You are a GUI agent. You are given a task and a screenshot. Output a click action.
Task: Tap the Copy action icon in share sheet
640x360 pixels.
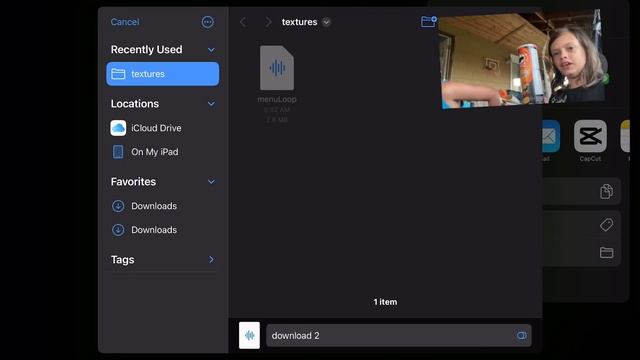607,191
